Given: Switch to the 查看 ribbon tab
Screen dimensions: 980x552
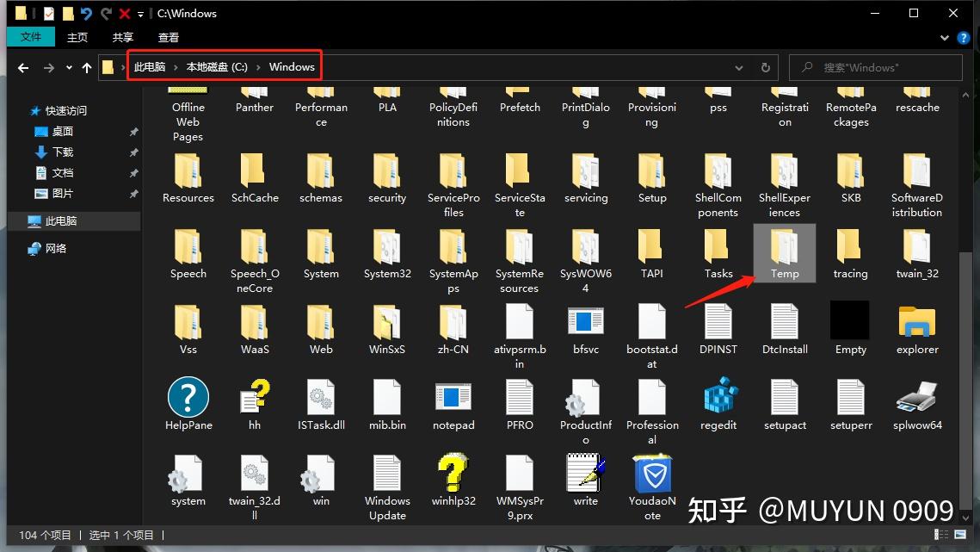Looking at the screenshot, I should click(x=168, y=37).
